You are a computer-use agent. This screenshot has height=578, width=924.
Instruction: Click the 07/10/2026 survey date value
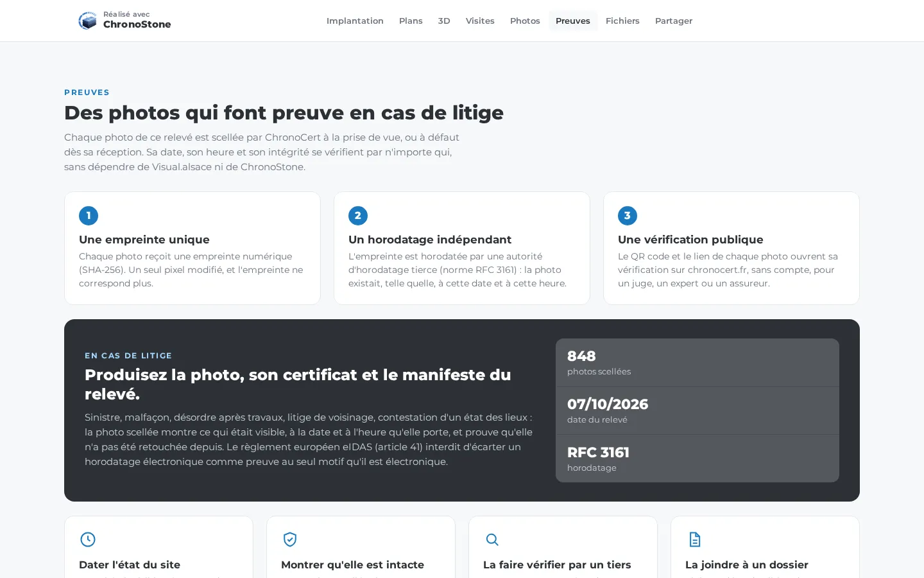pyautogui.click(x=608, y=404)
